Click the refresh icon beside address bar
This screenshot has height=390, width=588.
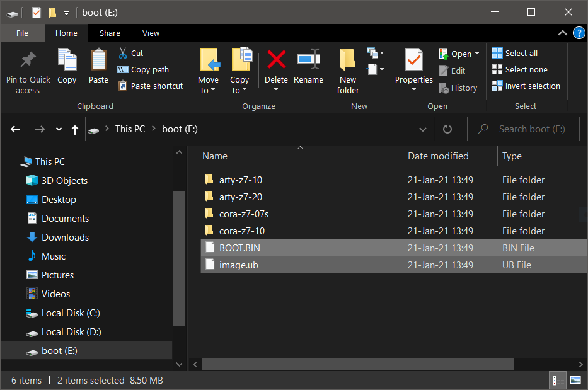pos(447,129)
